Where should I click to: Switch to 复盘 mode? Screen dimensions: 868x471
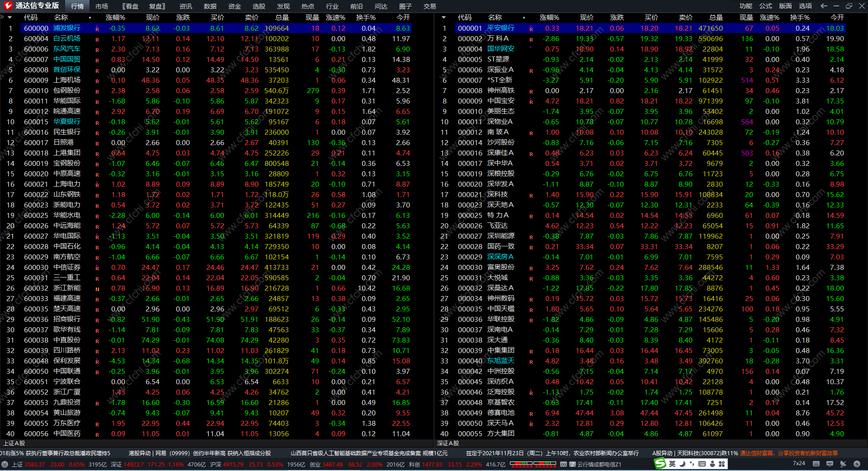tap(157, 6)
